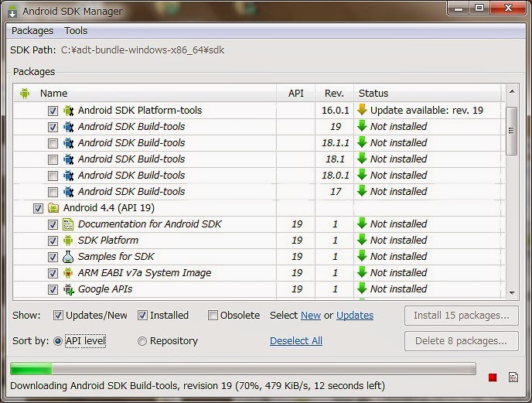532x403 pixels.
Task: Click the Build-tools icon in the rev. 18.0.1 row
Action: click(68, 176)
